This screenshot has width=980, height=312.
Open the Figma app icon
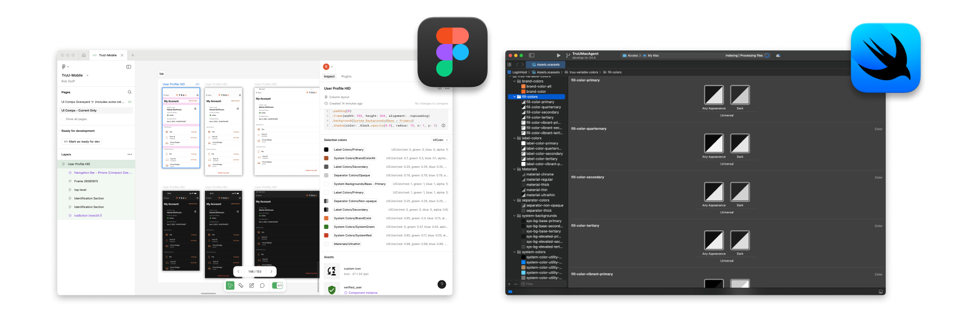click(452, 52)
